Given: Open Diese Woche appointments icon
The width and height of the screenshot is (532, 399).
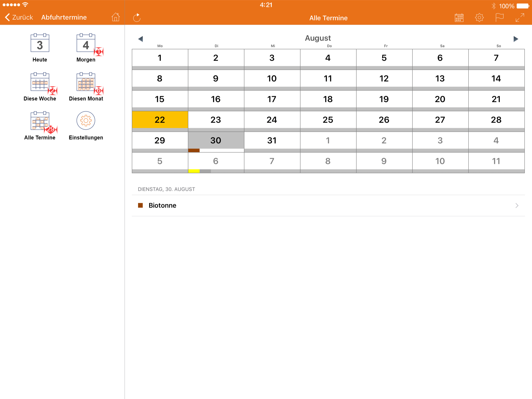Looking at the screenshot, I should [x=40, y=82].
